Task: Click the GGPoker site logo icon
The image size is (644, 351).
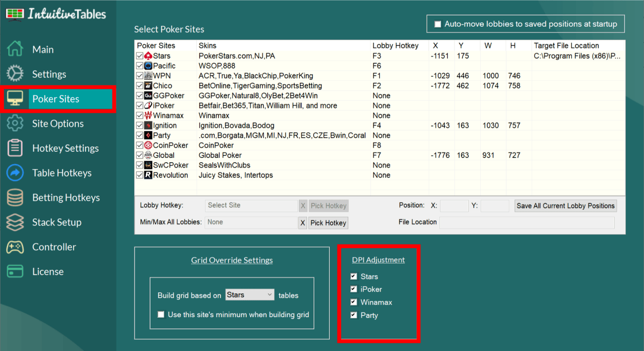Action: coord(148,96)
